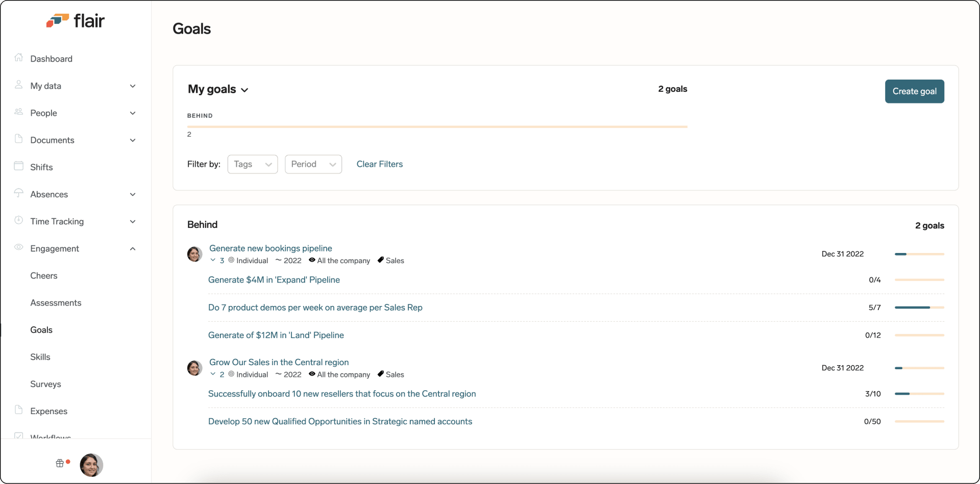
Task: Expand the People menu chevron
Action: (133, 113)
